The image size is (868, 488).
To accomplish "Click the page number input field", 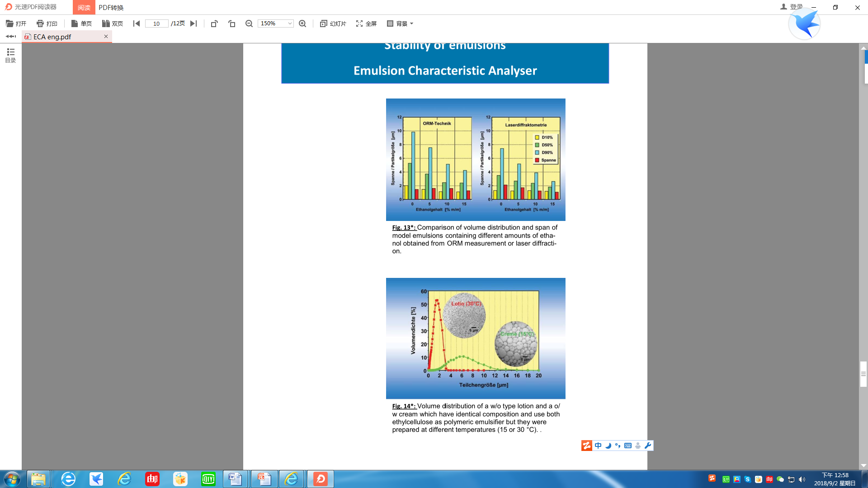I will coord(156,23).
